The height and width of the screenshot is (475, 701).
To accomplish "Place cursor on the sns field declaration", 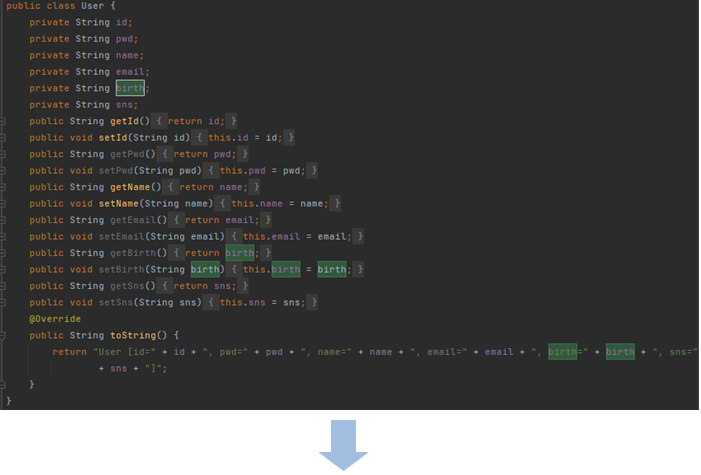I will 124,105.
